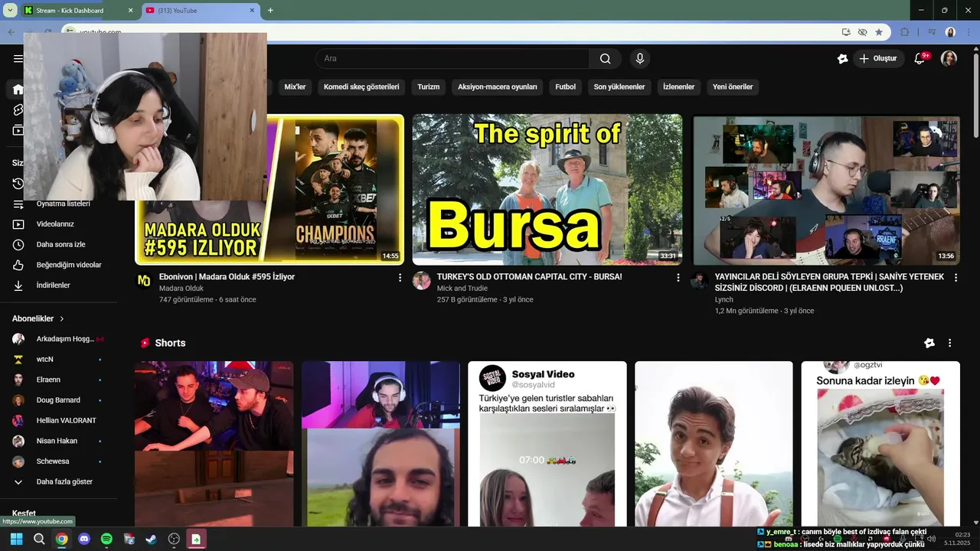
Task: Expand the Abonelikler section chevron
Action: (62, 318)
